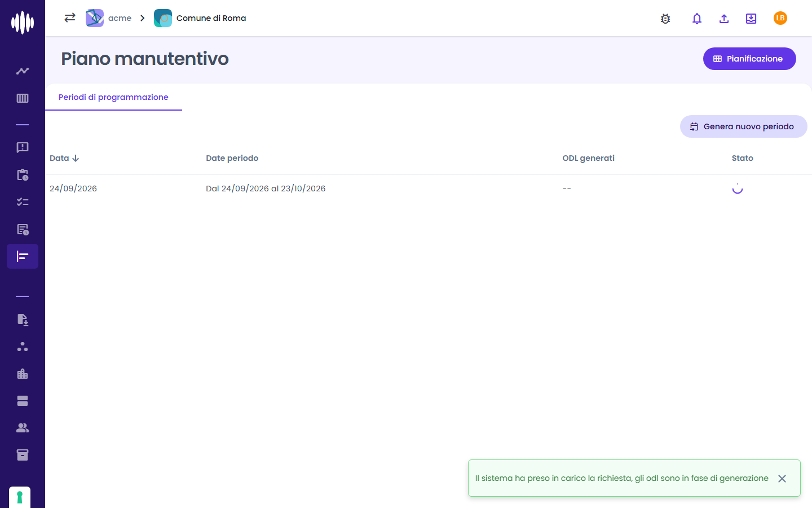Select the 24/09/2026 date cell
Viewport: 812px width, 508px height.
coord(73,189)
